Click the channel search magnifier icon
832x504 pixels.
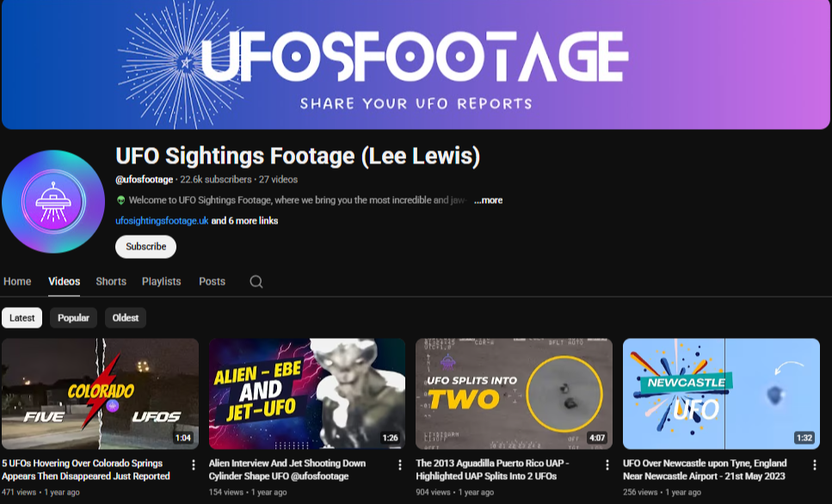point(256,282)
